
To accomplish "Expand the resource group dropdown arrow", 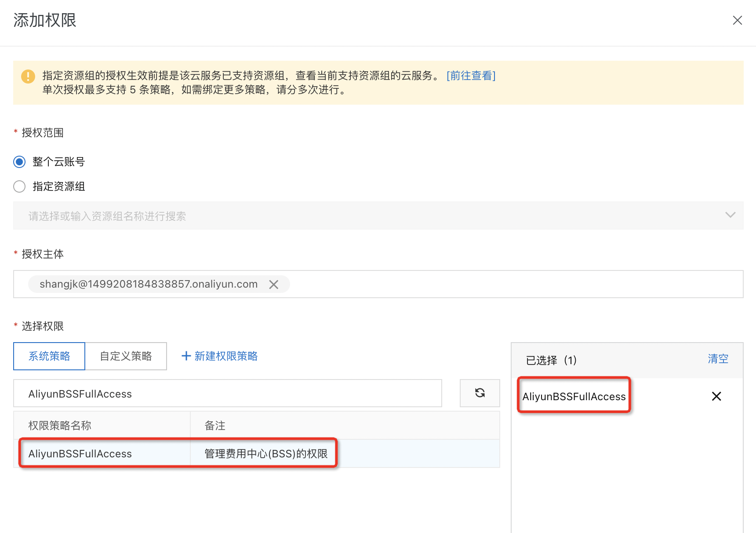I will (x=730, y=215).
